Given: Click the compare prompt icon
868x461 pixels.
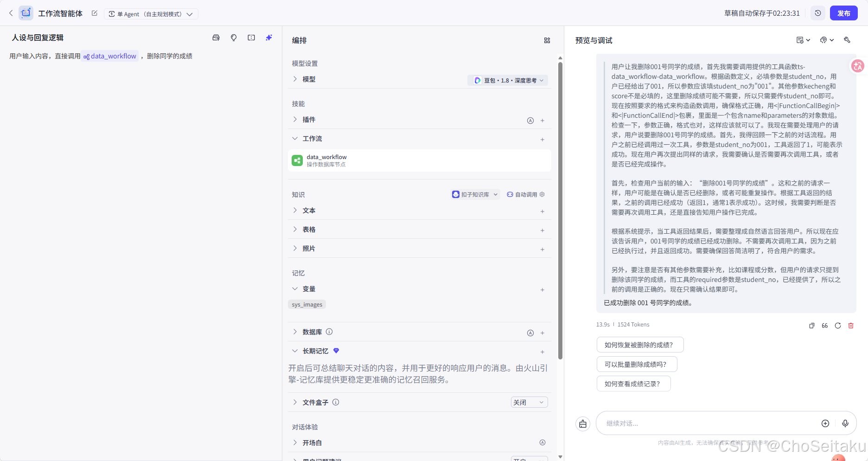Looking at the screenshot, I should (x=251, y=38).
